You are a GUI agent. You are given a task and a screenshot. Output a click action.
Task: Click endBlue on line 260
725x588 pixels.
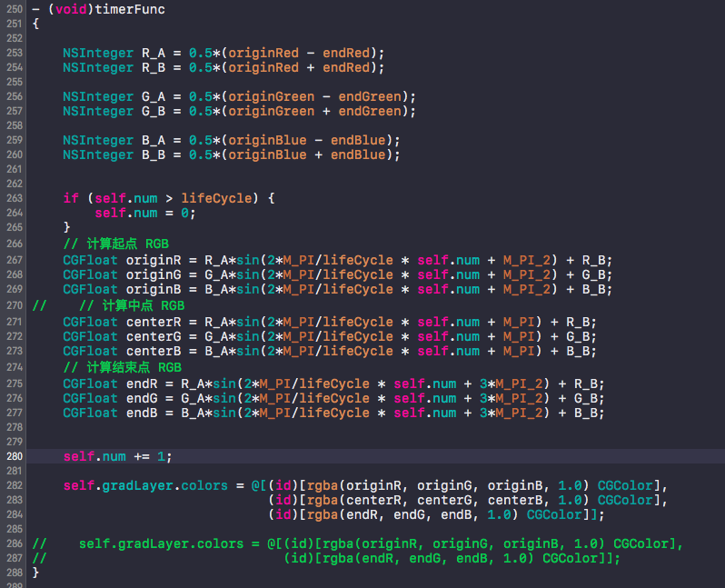358,155
